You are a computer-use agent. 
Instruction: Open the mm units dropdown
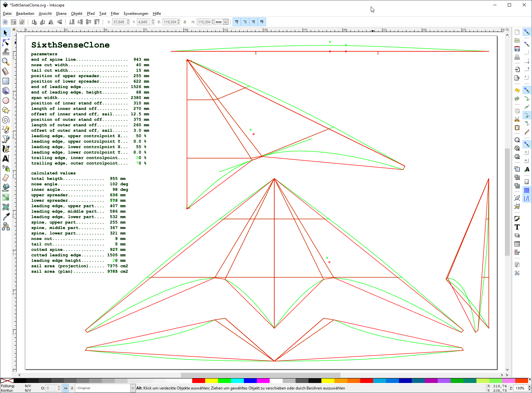click(x=225, y=22)
